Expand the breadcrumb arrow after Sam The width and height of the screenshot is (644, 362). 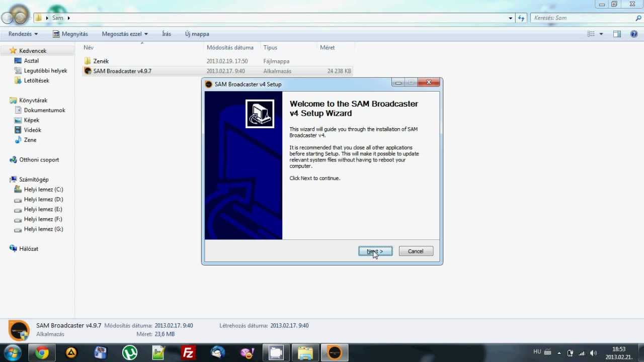pos(68,18)
